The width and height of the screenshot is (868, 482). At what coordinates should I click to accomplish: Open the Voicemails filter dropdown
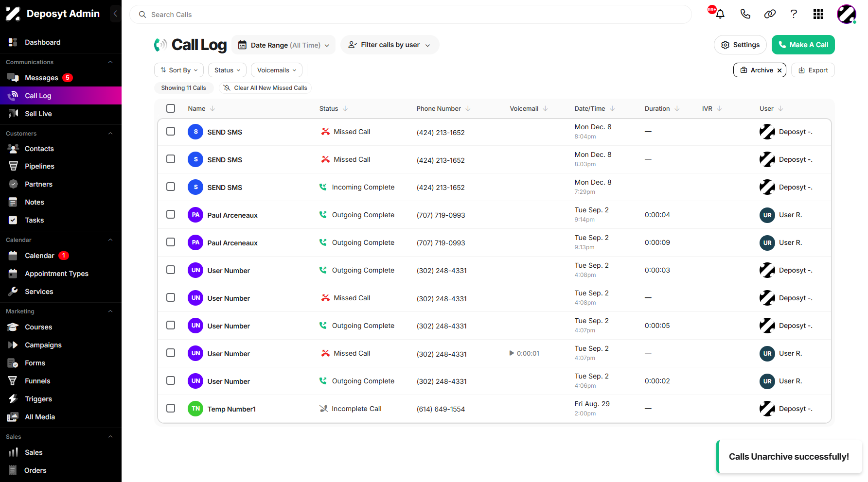click(276, 70)
